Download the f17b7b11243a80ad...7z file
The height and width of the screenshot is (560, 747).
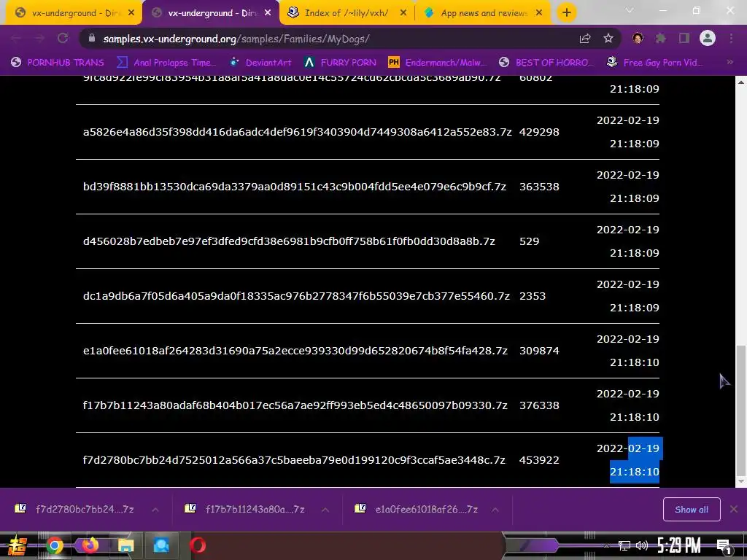pyautogui.click(x=295, y=405)
